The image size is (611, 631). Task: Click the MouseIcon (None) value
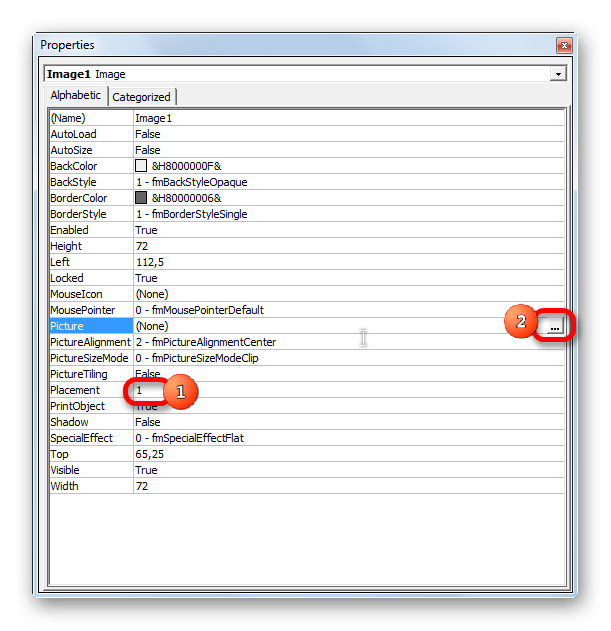(x=349, y=294)
